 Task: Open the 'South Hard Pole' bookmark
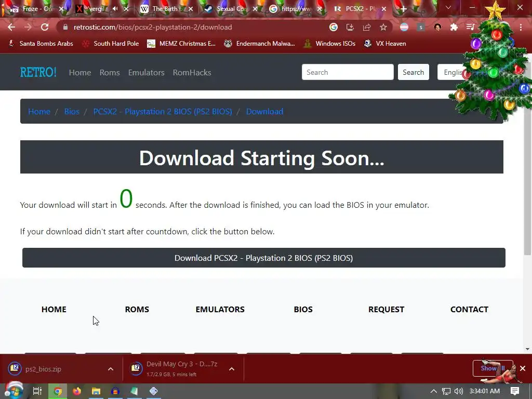(111, 44)
